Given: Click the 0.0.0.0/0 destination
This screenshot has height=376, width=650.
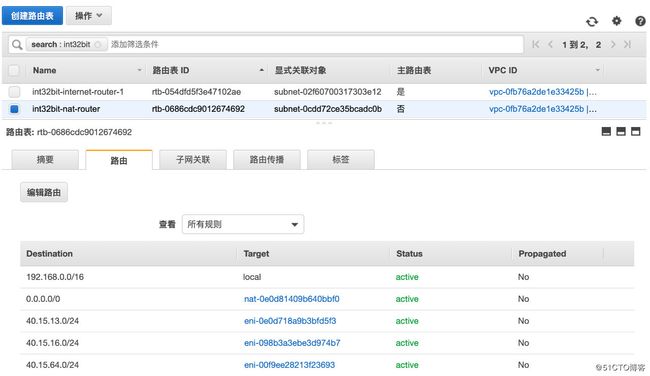Looking at the screenshot, I should click(43, 299).
